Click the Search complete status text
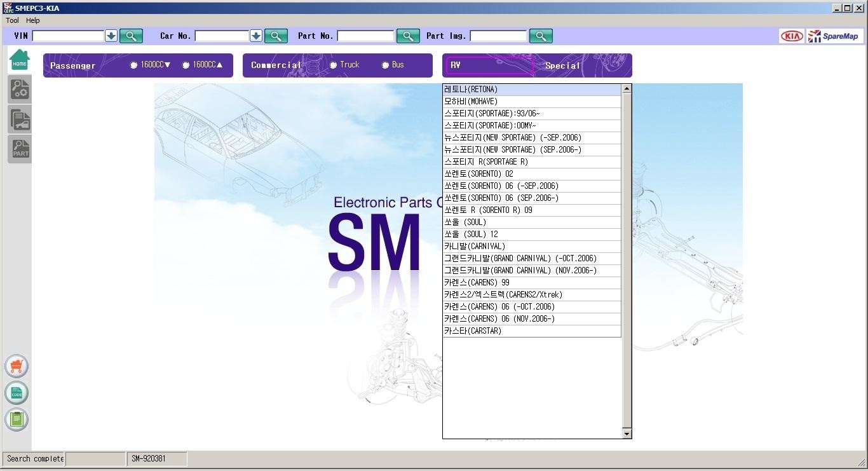Screen dimensions: 868x471 34,459
